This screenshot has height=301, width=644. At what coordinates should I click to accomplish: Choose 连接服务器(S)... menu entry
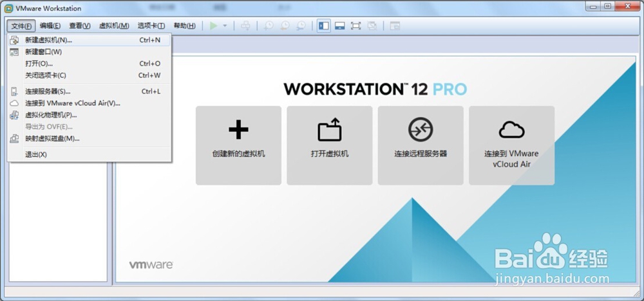89,91
